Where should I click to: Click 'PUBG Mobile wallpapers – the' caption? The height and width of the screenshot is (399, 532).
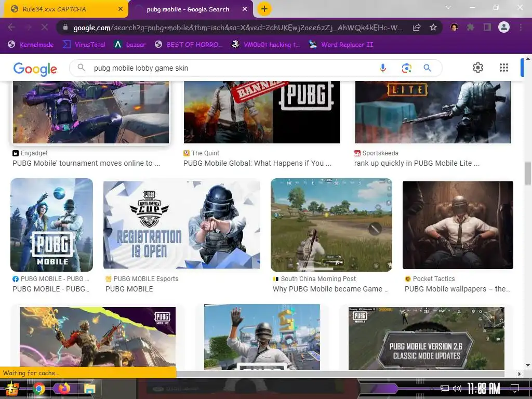[457, 289]
